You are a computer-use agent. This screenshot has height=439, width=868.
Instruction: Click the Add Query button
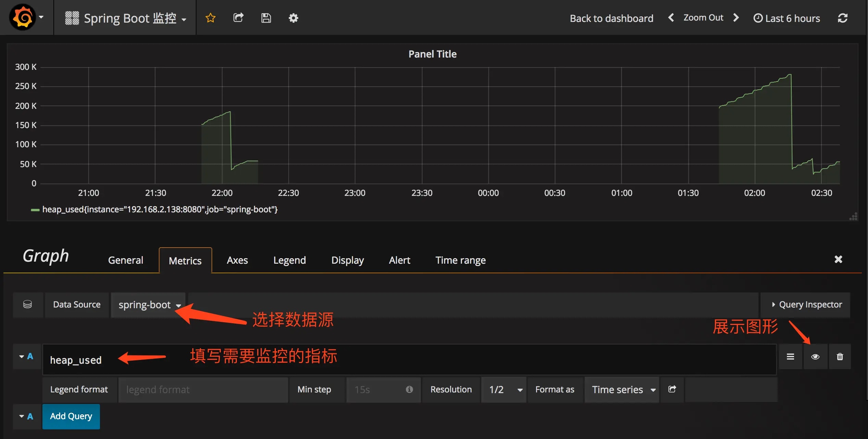coord(71,416)
